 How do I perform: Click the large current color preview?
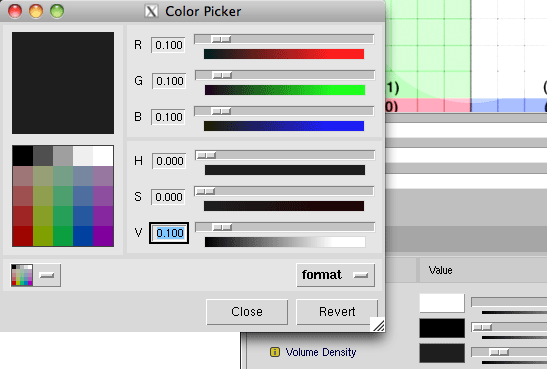pyautogui.click(x=63, y=83)
